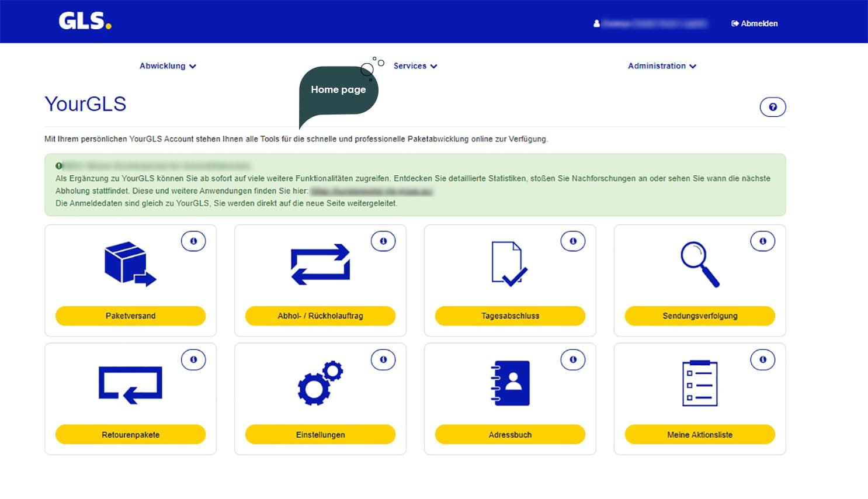Expand the Abwicklung dropdown menu
This screenshot has height=499, width=868.
tap(168, 66)
